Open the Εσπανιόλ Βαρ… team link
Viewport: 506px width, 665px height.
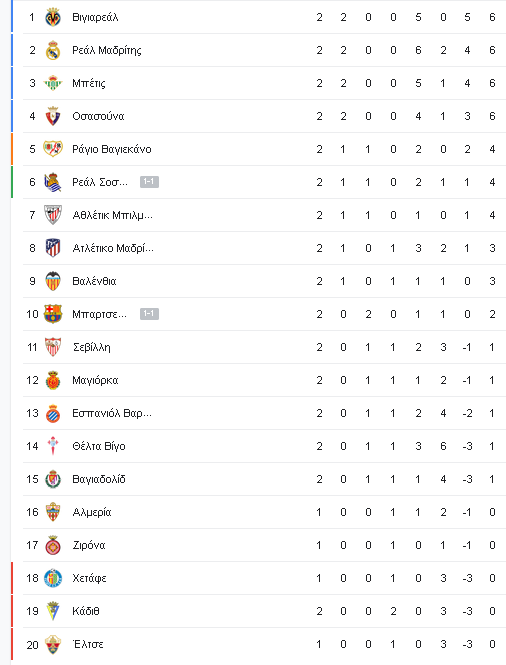pos(112,413)
